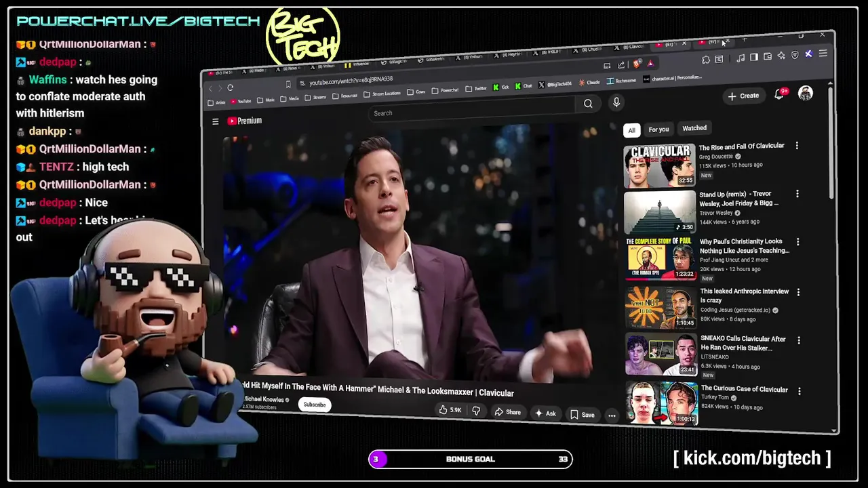Screen dimensions: 868x488
Task: Open options for The Rise and Fall Of Clavicular
Action: 797,146
